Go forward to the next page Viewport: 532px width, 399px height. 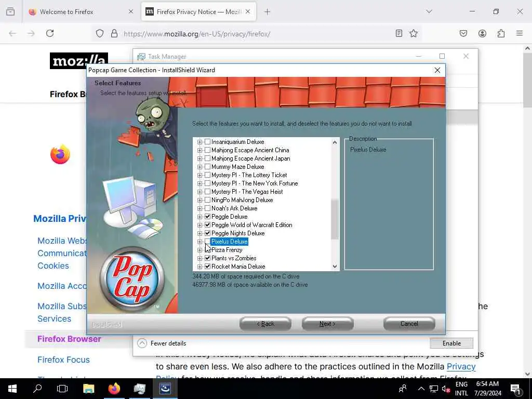coord(31,33)
